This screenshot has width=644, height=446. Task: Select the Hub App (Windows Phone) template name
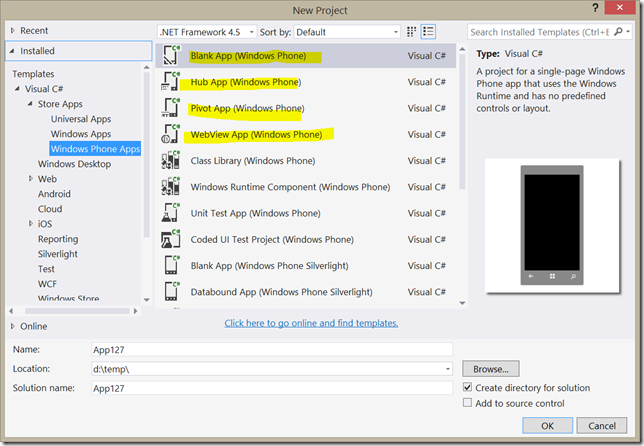[x=246, y=82]
